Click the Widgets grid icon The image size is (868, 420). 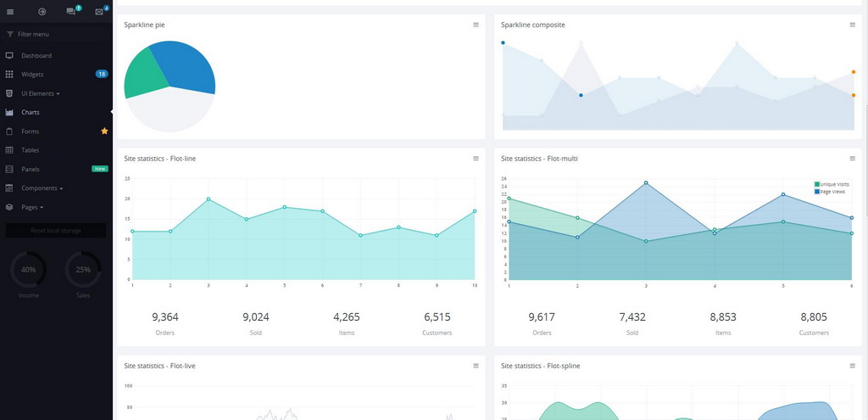pos(9,75)
